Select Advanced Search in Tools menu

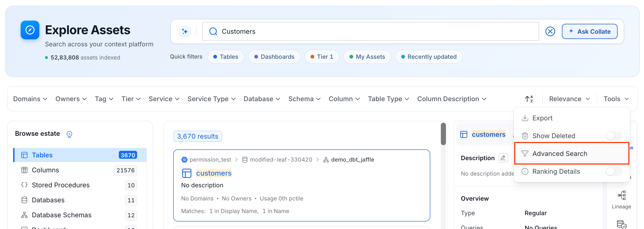[x=572, y=154]
